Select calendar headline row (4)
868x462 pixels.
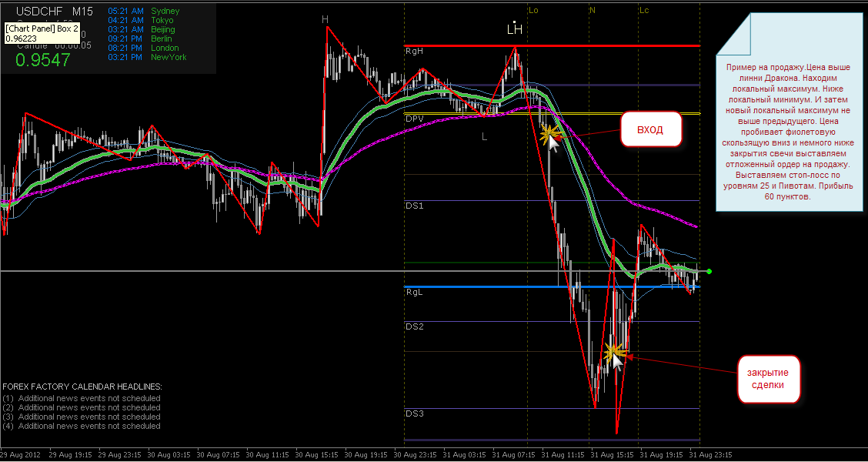[82, 426]
